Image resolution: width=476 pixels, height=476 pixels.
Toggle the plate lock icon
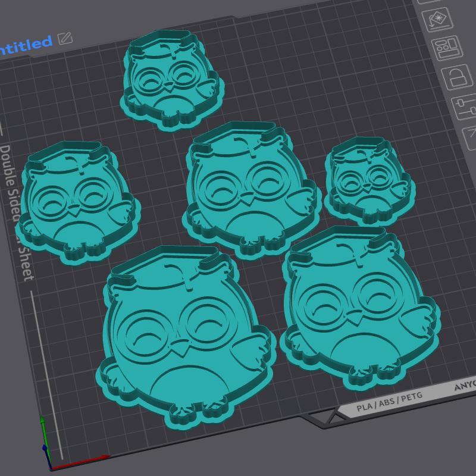[x=457, y=77]
